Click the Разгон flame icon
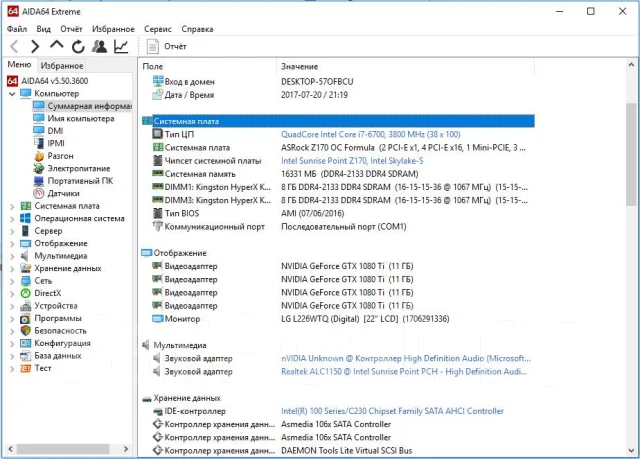The width and height of the screenshot is (640, 459). tap(39, 156)
